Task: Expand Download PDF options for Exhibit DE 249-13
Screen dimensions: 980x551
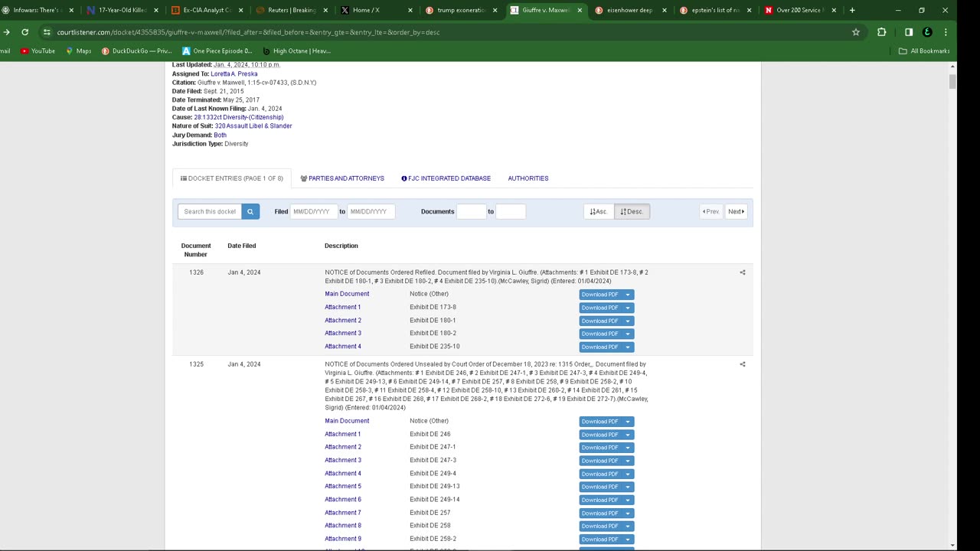Action: pos(628,487)
